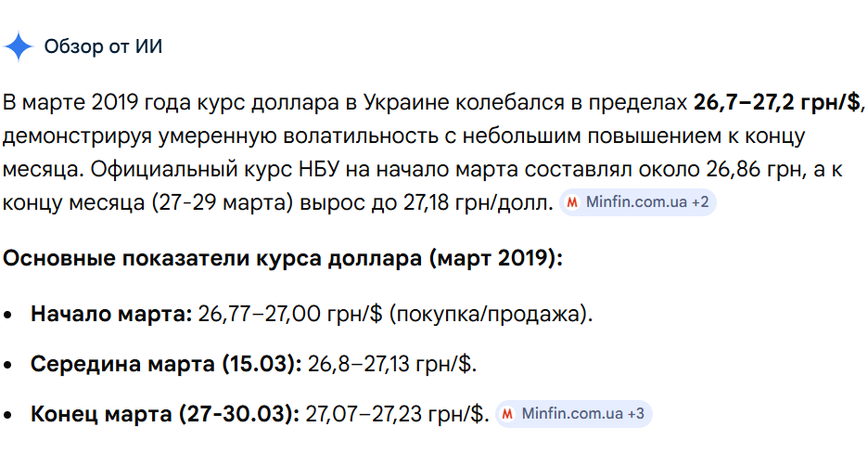Click the blue AI sparkle icon
Viewport: 868px width, 453px height.
[18, 45]
